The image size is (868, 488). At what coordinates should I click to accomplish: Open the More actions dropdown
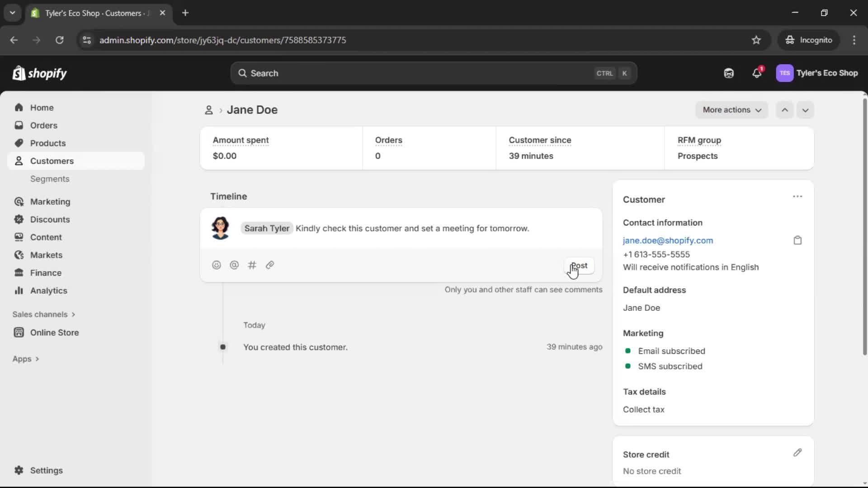(x=731, y=110)
